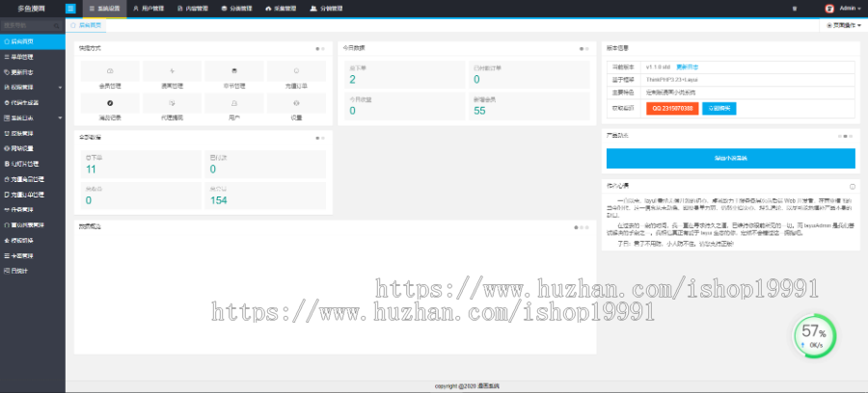Click the magnifier icon in sidebar search
Viewport: 868px width, 393px height.
pos(57,26)
